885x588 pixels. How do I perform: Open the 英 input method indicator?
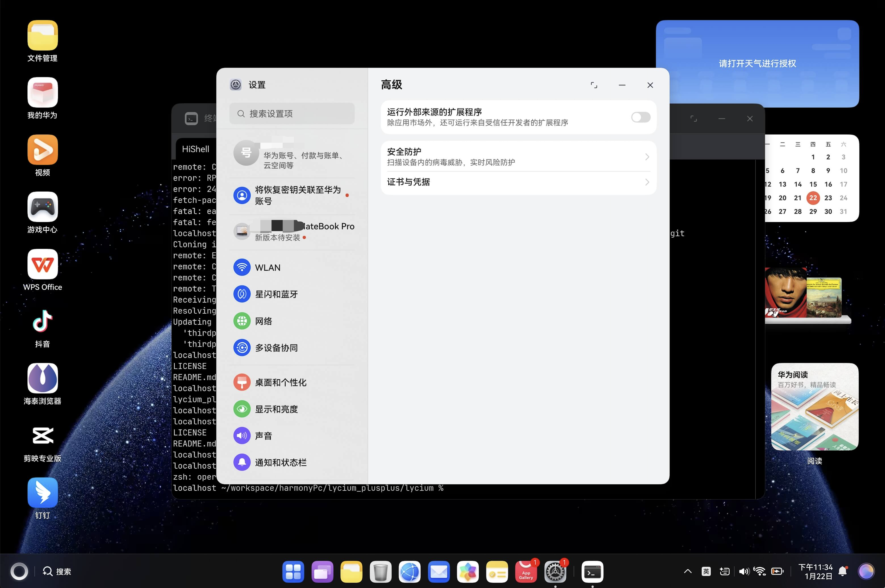[x=706, y=571]
